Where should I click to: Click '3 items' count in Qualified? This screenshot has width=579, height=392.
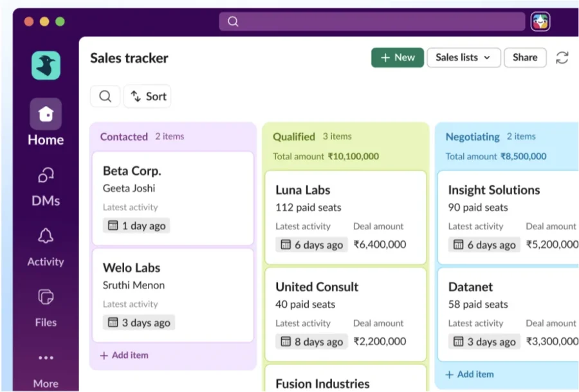[x=337, y=136]
